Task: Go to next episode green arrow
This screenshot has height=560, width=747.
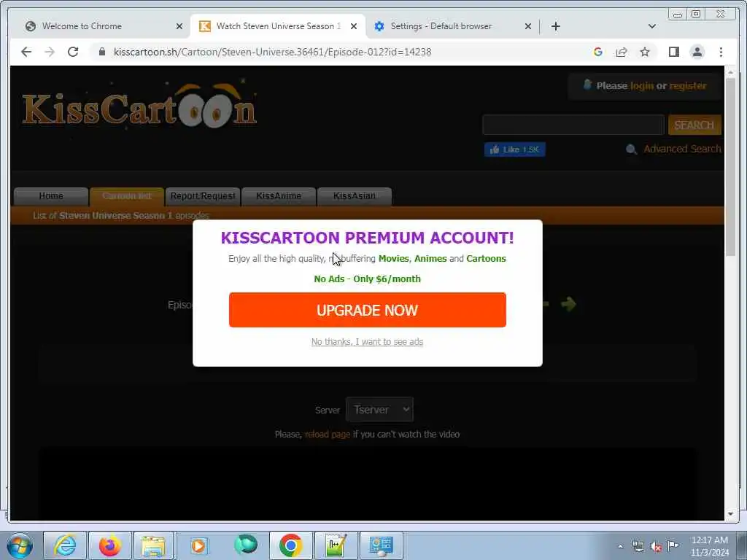Action: [568, 304]
